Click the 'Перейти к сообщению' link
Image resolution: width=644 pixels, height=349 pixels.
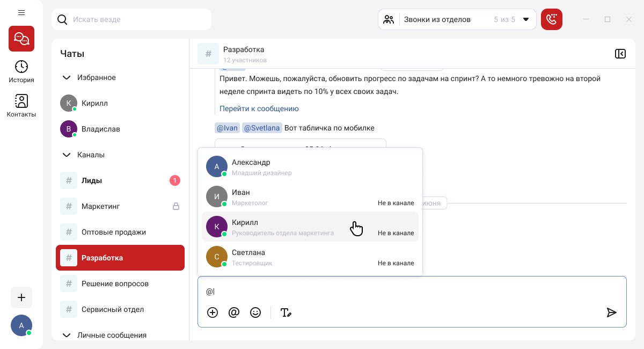(x=259, y=108)
